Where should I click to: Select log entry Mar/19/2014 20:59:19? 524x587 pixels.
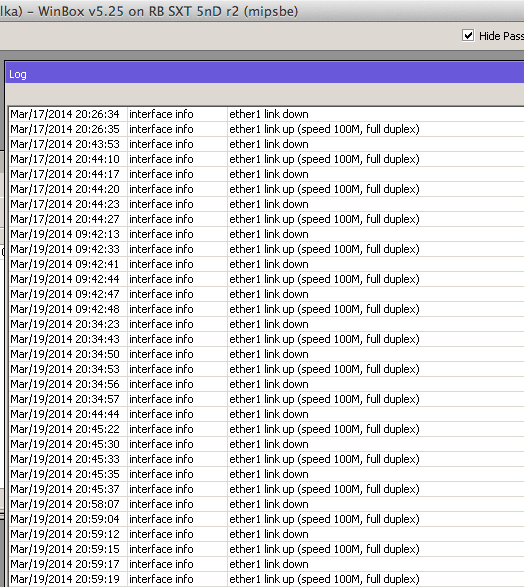[x=266, y=579]
